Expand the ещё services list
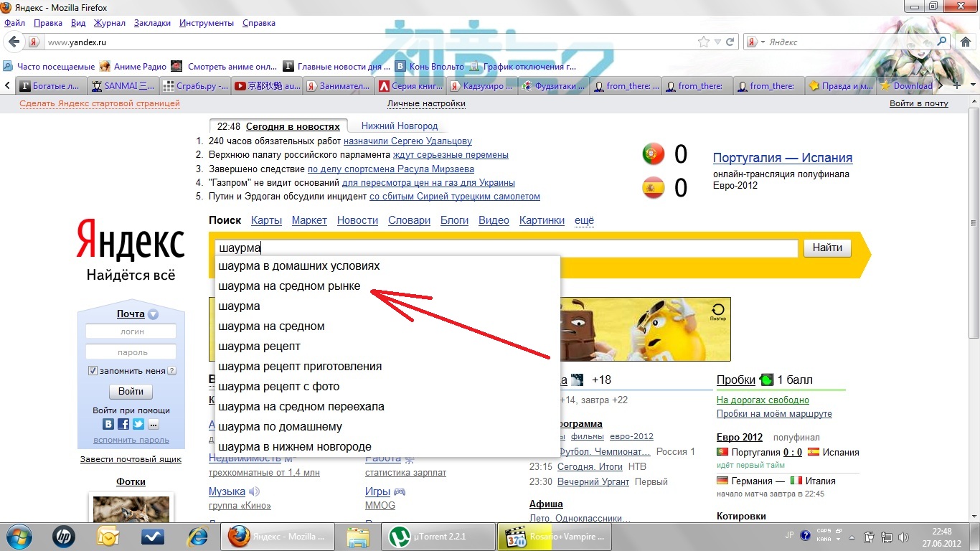Screen dimensions: 980x551 [584, 220]
